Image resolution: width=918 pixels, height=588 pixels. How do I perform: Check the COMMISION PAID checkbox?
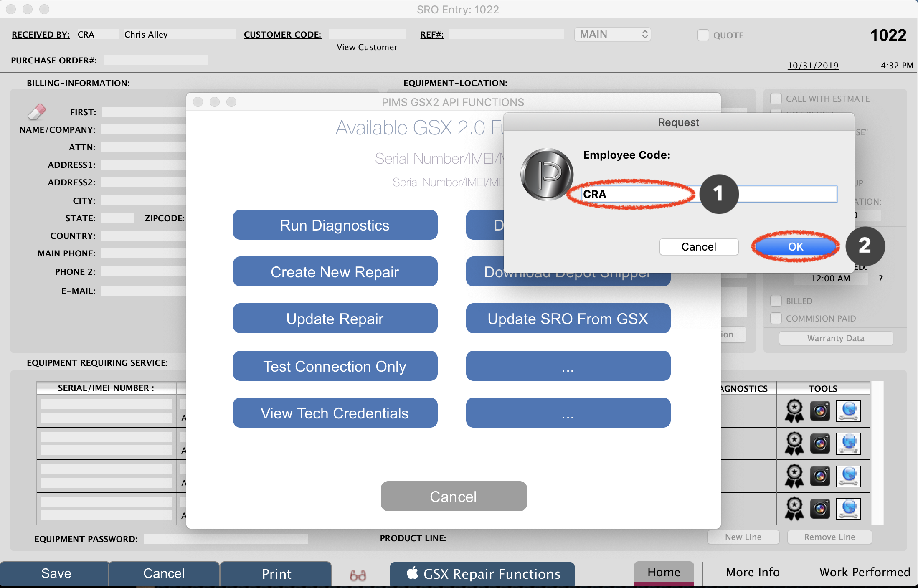776,318
